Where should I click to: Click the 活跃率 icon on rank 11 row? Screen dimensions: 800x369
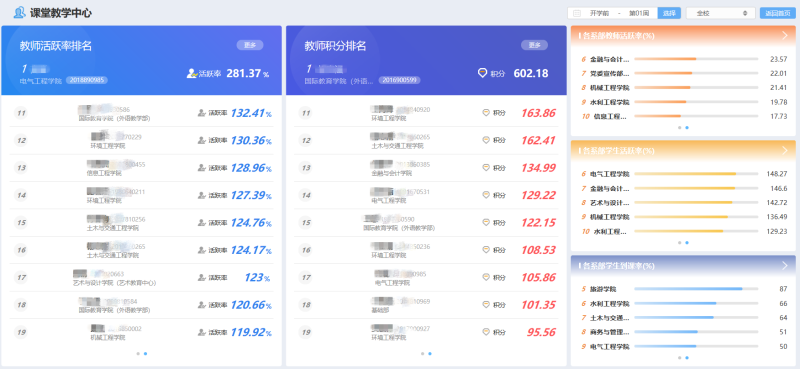point(202,113)
